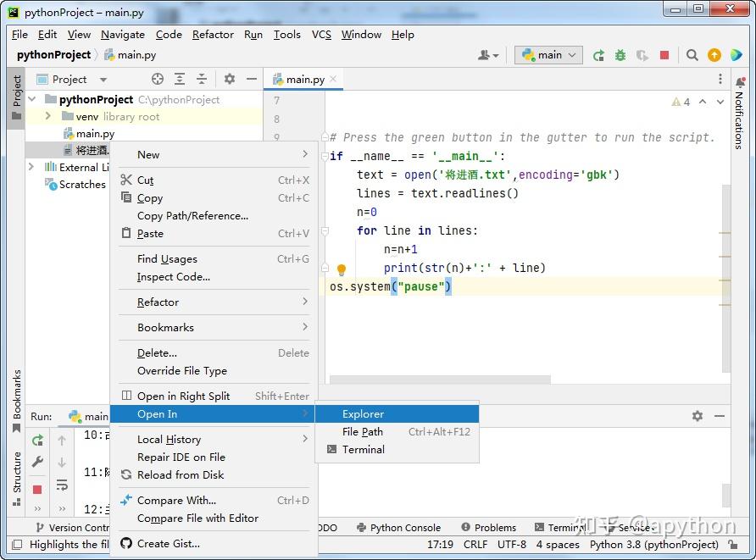Screen dimensions: 756x560
Task: Expand the venv library root folder
Action: (x=47, y=116)
